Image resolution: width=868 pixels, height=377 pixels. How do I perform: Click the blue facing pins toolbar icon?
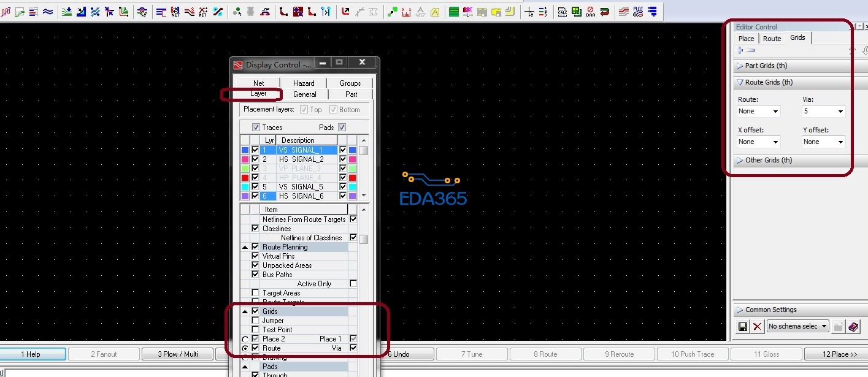pos(326,12)
